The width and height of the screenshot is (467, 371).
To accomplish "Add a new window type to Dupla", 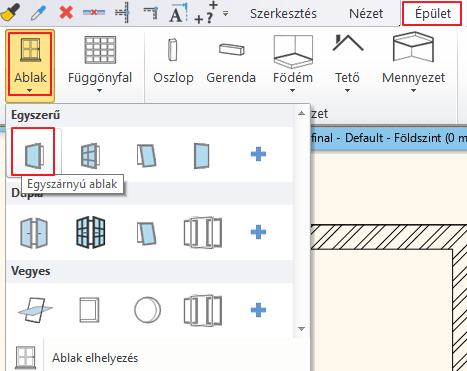I will click(258, 232).
